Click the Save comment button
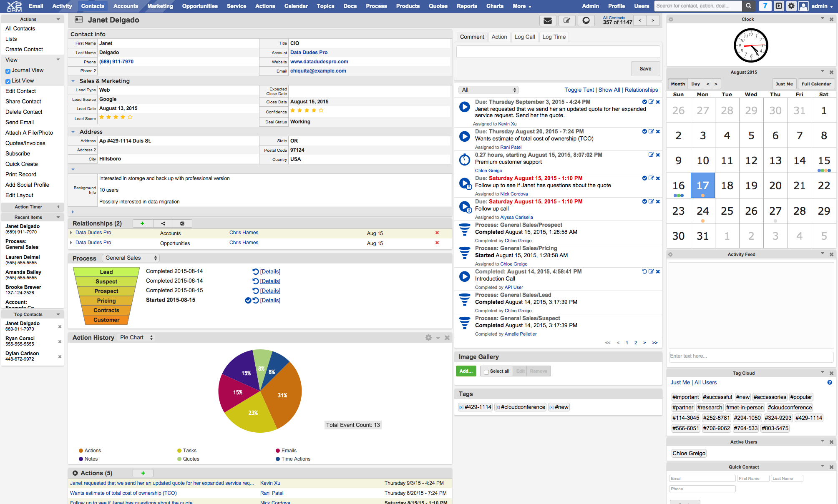The width and height of the screenshot is (838, 504). [x=645, y=69]
